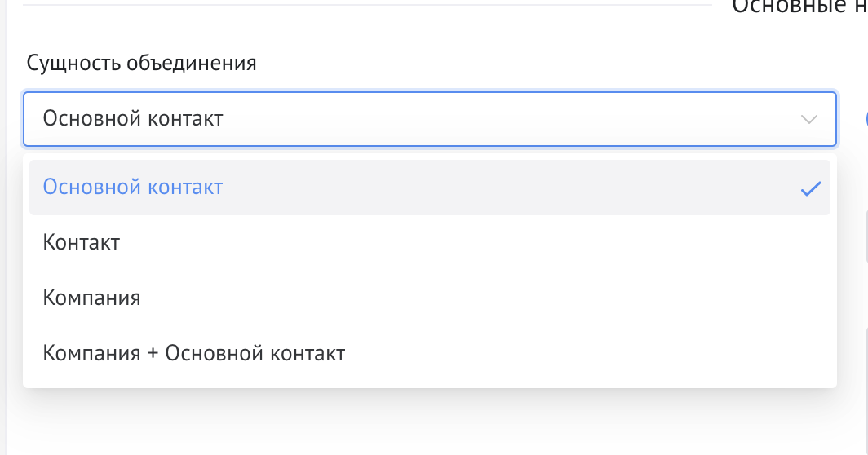Click the chevron arrow in the entity dropdown
Viewport: 868px width, 455px height.
(x=809, y=119)
